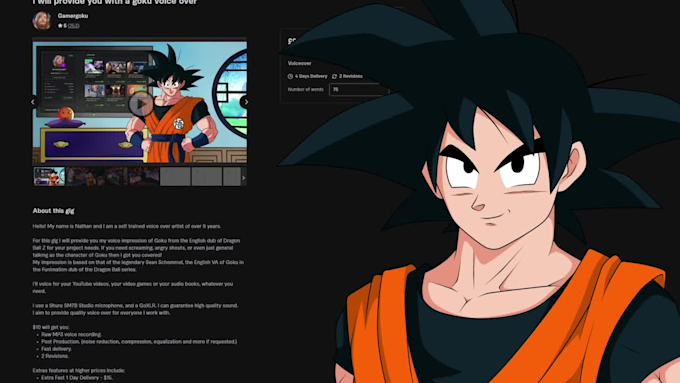
Task: Click the star rating icon
Action: click(x=60, y=26)
